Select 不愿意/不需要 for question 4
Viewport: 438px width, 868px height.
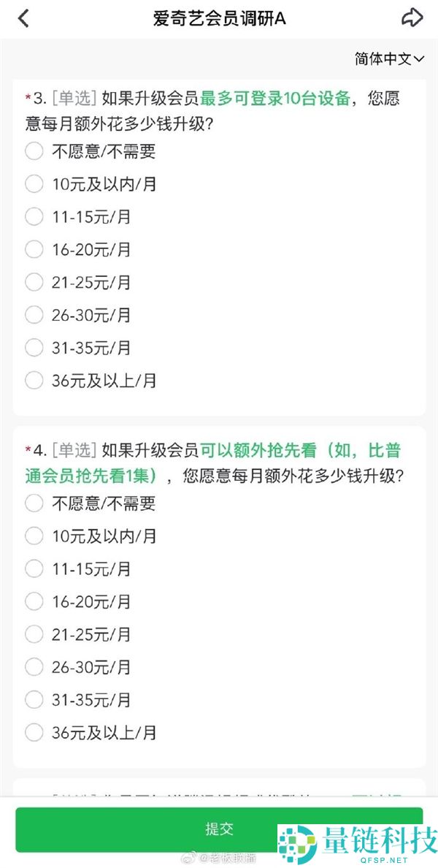pyautogui.click(x=34, y=503)
